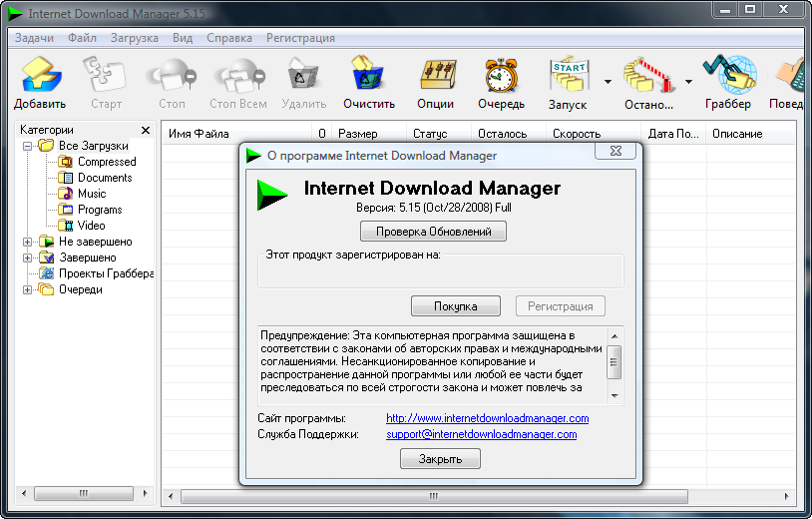Click the Удалить recycle bin icon
Screen dimensions: 812x519
[x=303, y=76]
